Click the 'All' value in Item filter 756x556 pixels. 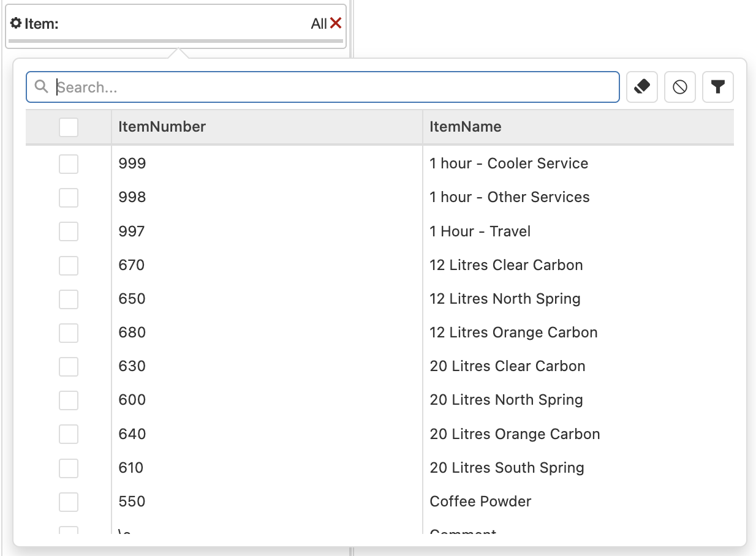point(319,23)
